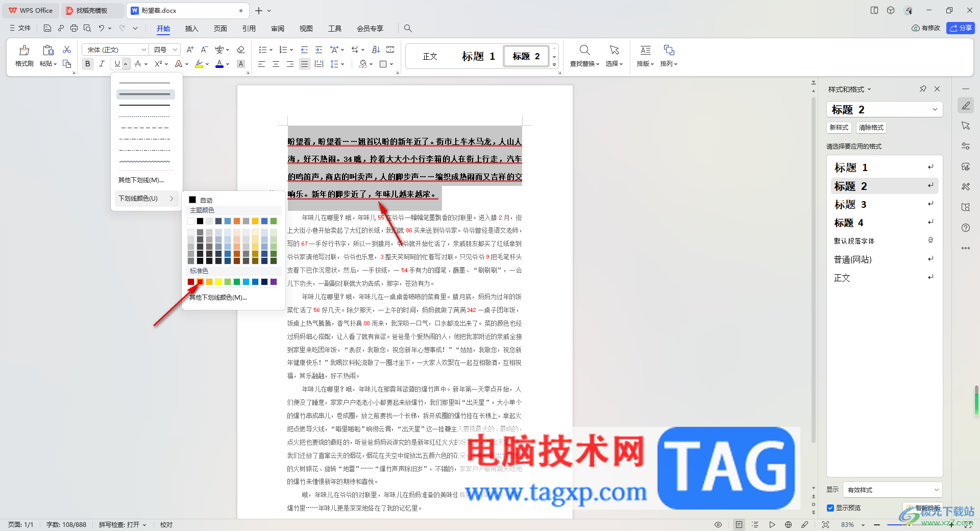
Task: Click the eye protection mode status icon
Action: click(718, 524)
